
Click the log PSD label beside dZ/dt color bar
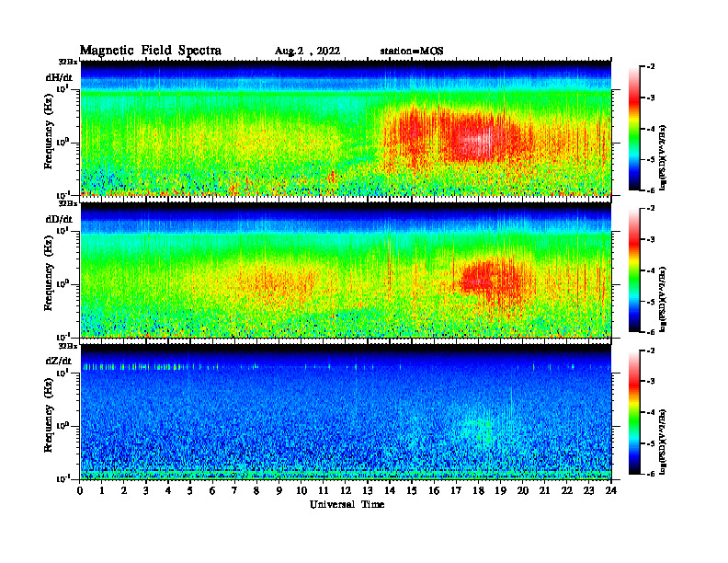click(x=663, y=442)
